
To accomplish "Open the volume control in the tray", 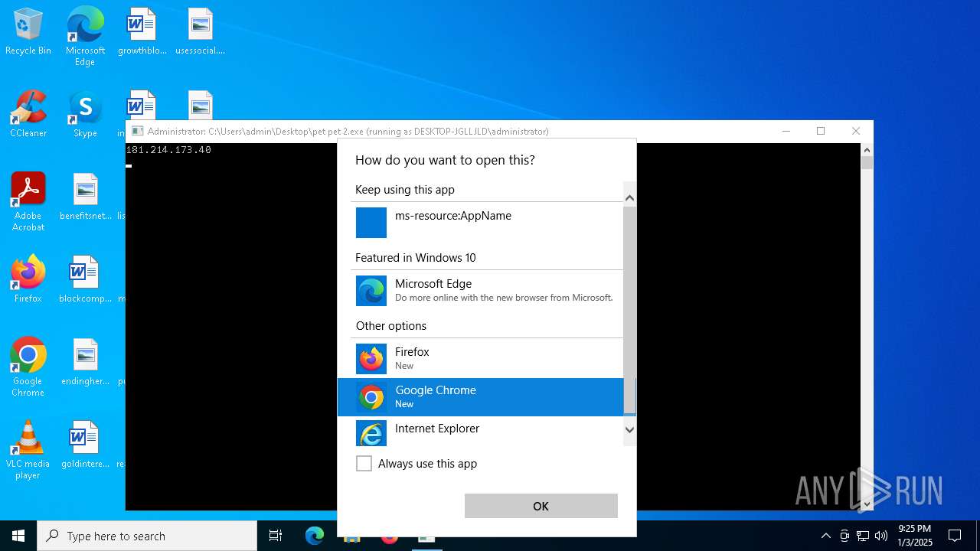I will tap(881, 536).
